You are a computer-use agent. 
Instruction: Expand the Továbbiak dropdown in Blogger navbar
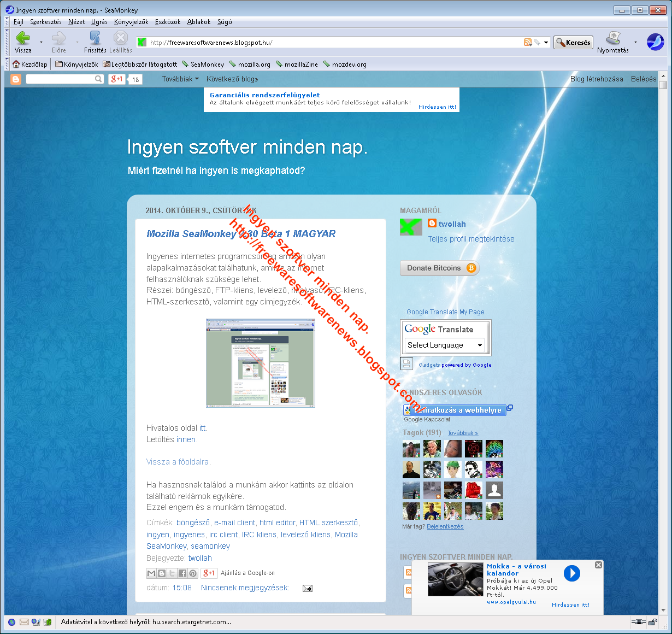pyautogui.click(x=180, y=79)
